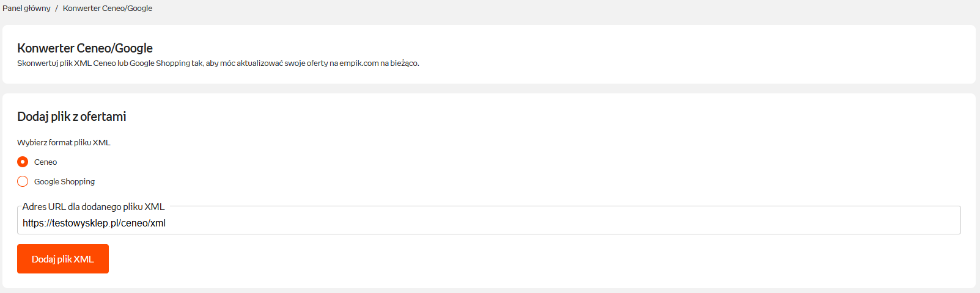This screenshot has height=293, width=980.
Task: Click the Wybierz format pliku XML label
Action: (64, 143)
